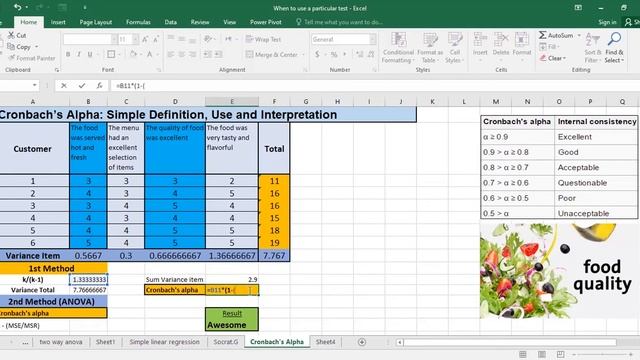Click Decrease Indent icon
Viewport: 640px width, 360px height.
coord(207,54)
